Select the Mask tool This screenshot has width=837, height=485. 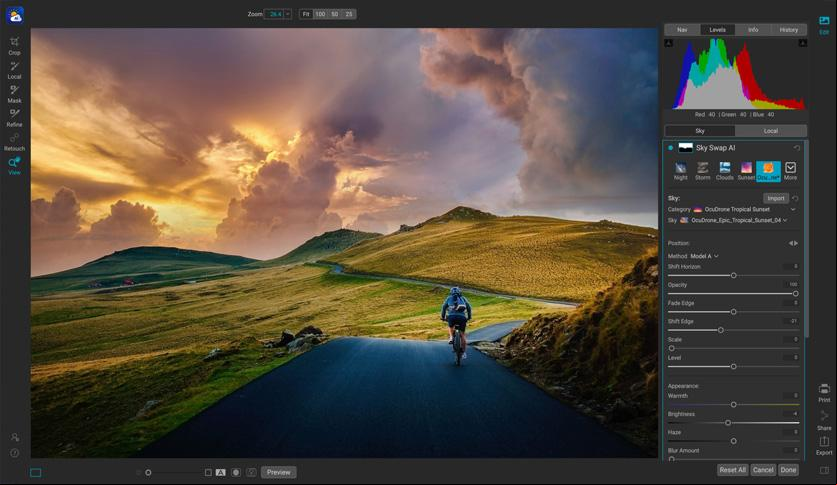[x=14, y=93]
